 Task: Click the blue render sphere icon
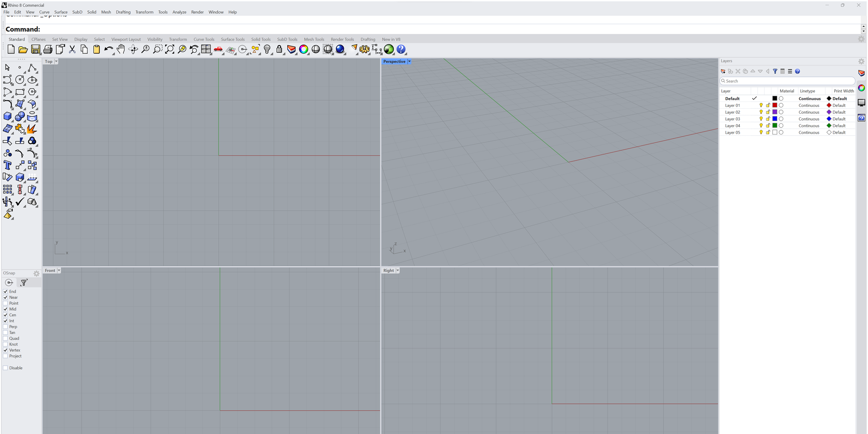click(x=340, y=50)
